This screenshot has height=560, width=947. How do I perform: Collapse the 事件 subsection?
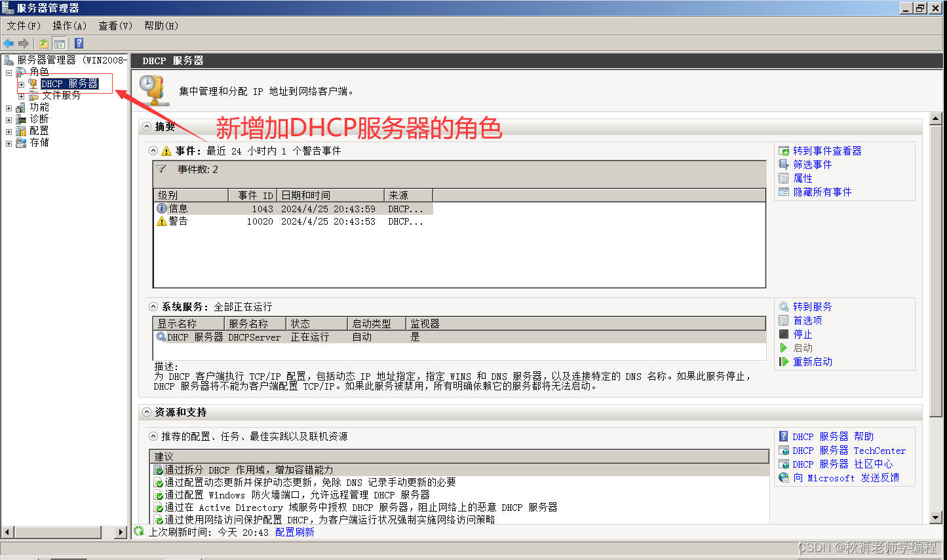click(153, 151)
